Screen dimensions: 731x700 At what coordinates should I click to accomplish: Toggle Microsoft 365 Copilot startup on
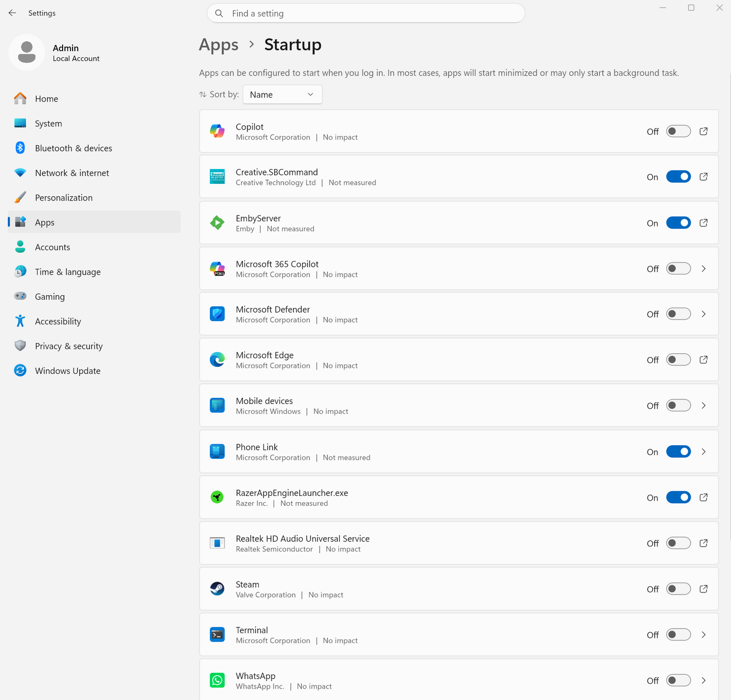678,269
